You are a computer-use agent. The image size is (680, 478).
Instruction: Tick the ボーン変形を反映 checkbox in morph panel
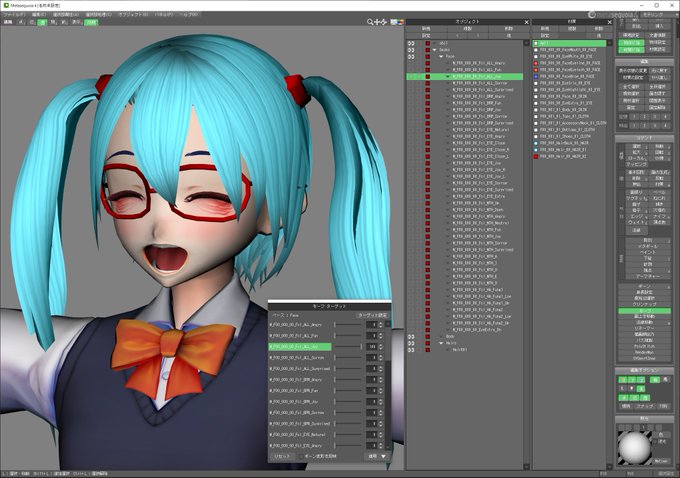[x=301, y=456]
